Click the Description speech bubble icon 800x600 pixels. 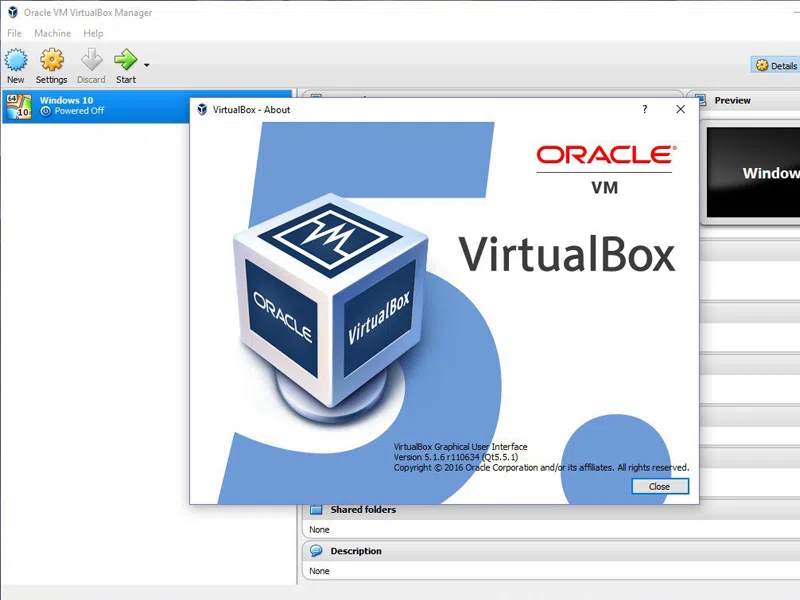point(316,551)
